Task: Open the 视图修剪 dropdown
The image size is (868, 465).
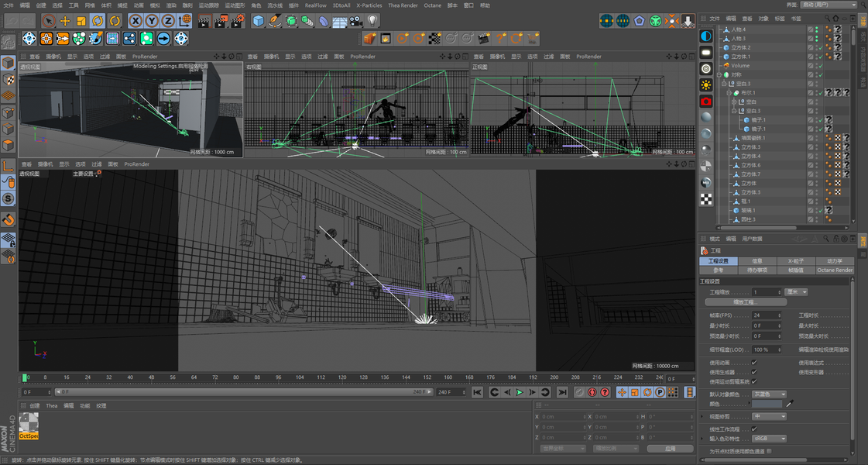Action: 770,416
